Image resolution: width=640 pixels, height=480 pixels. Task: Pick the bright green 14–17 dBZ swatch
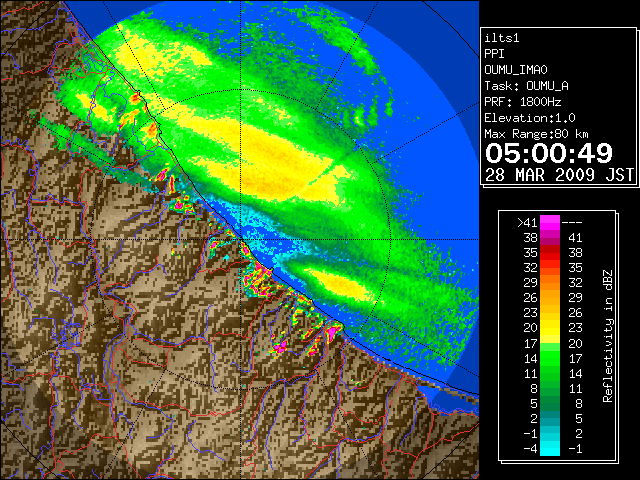coord(550,358)
